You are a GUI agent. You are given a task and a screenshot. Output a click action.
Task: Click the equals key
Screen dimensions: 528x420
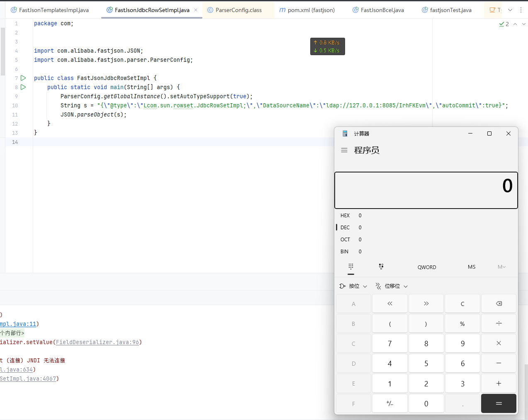click(499, 403)
